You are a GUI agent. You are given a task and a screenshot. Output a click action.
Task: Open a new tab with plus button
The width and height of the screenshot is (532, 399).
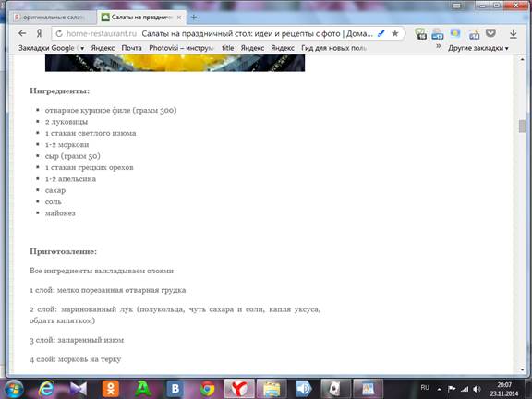(194, 17)
